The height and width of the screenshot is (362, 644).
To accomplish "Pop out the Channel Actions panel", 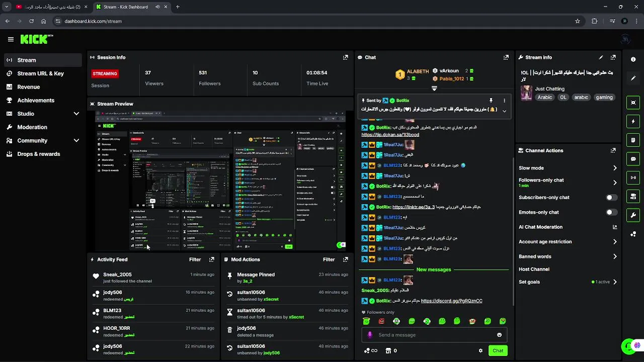I will (613, 150).
